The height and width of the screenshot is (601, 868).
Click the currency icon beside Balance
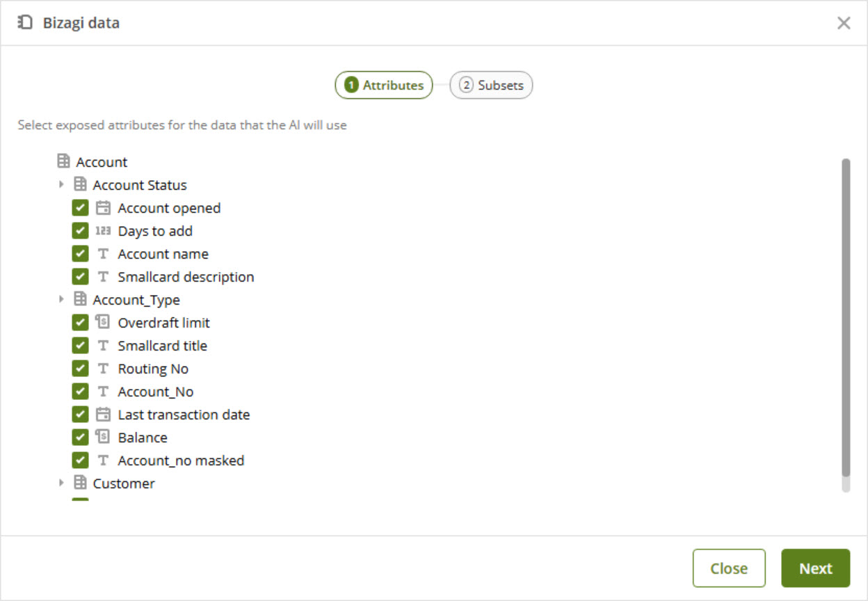103,438
